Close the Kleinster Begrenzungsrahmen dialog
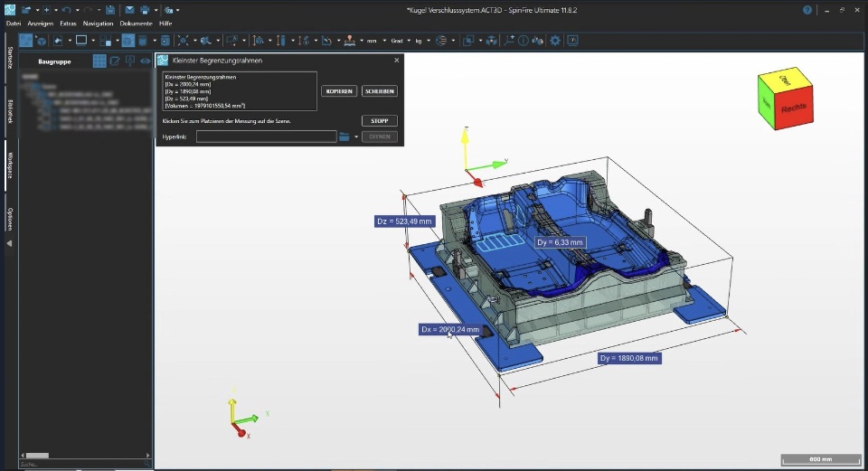 coord(396,61)
